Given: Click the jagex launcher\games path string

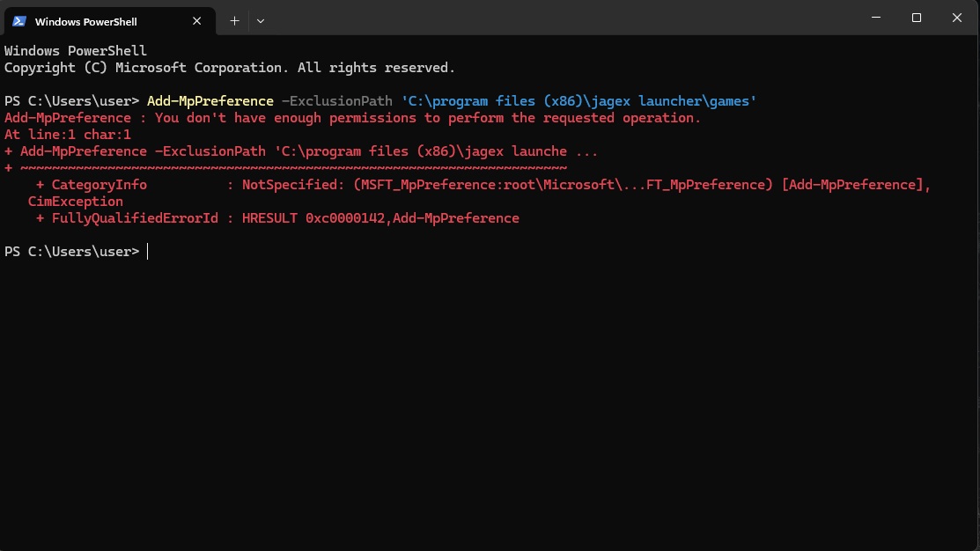Looking at the screenshot, I should click(x=578, y=101).
